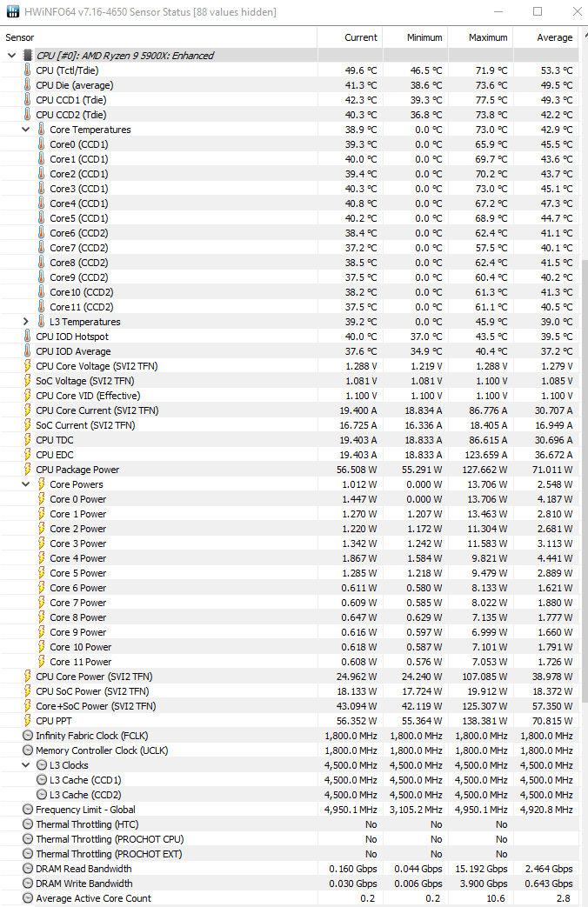This screenshot has width=588, height=907.
Task: Click the 15.192 Gbps DRAM read maximum value
Action: [x=481, y=869]
